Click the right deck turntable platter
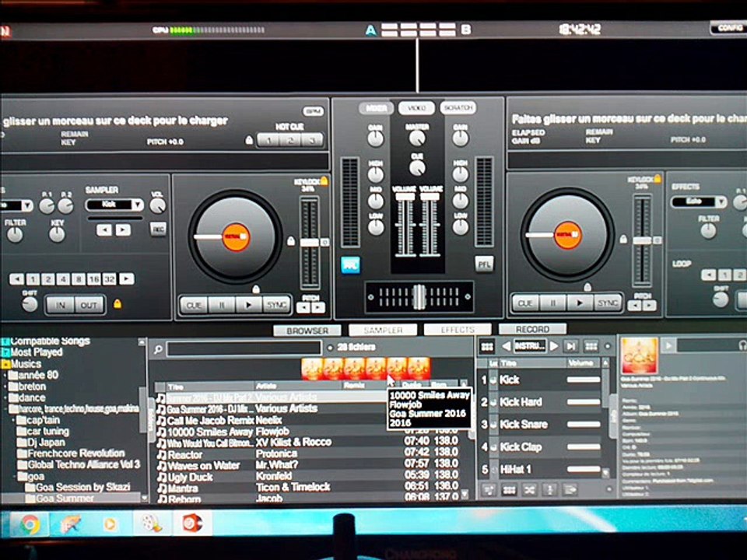 coord(567,234)
